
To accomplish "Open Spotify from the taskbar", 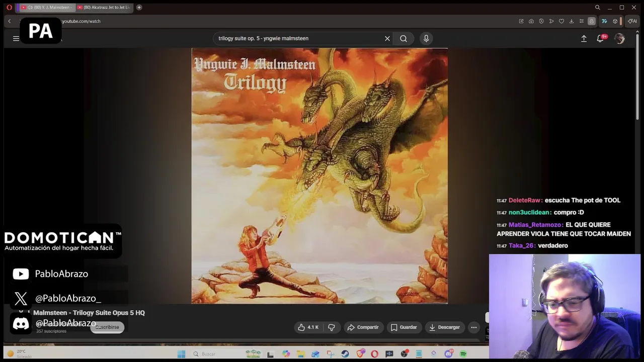I will [x=463, y=354].
